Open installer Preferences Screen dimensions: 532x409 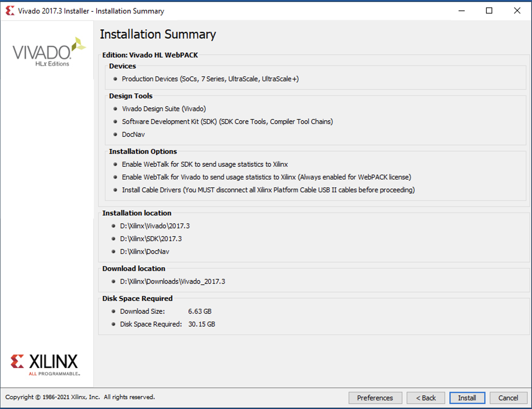tap(375, 398)
